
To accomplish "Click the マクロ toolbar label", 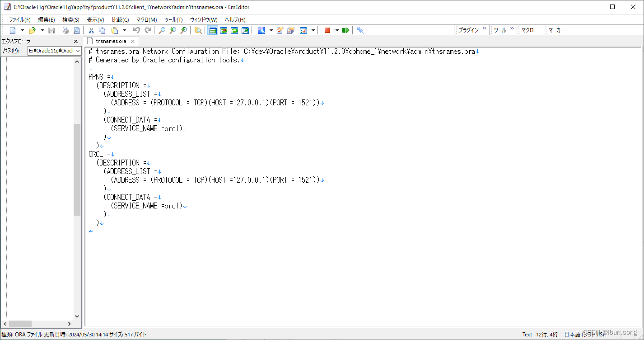I will [x=527, y=30].
